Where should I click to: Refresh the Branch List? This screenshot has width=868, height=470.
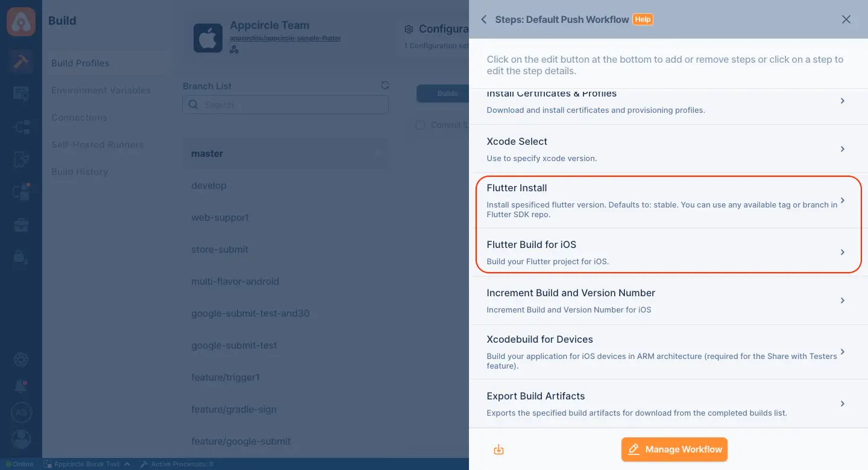(385, 86)
